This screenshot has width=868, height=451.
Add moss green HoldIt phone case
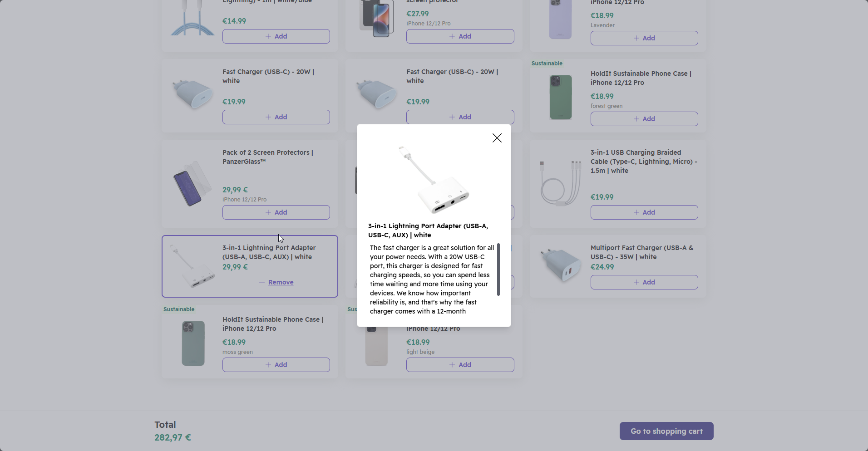click(x=276, y=365)
